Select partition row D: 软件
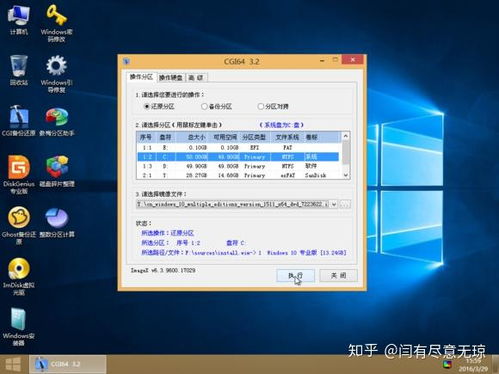Screen dimensions: 499x374 [238, 166]
